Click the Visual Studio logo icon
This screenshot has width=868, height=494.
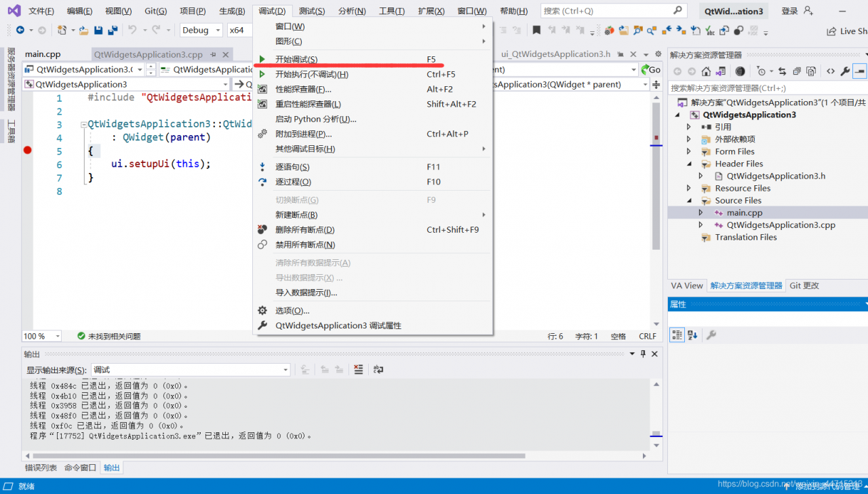point(14,11)
